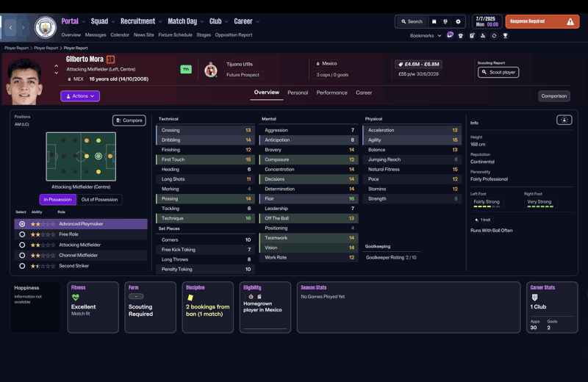Click the world football icon in top bar
Image resolution: width=588 pixels, height=382 pixels.
445,22
